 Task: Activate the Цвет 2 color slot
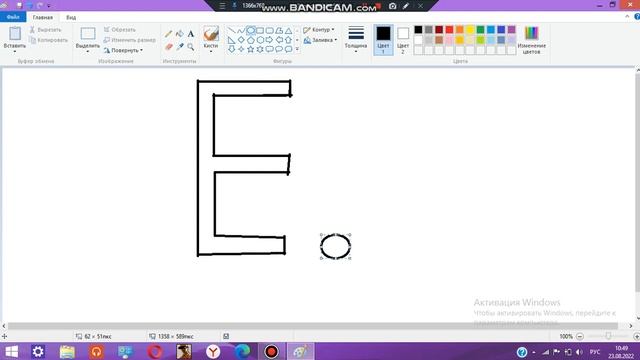(x=403, y=40)
